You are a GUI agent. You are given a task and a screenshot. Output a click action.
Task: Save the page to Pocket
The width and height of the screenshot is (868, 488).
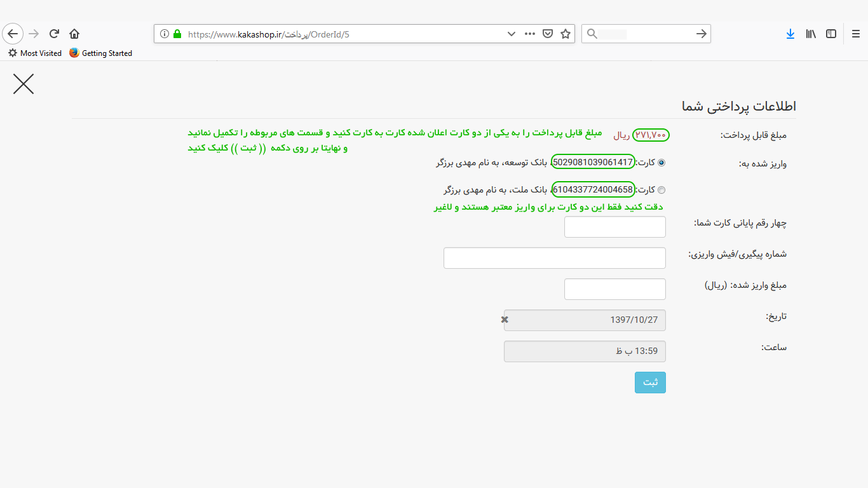pyautogui.click(x=547, y=34)
